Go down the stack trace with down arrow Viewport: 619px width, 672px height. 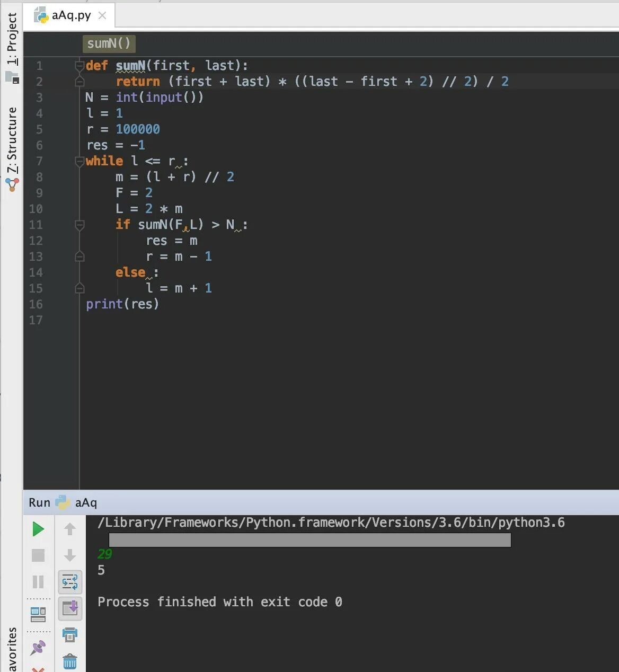pyautogui.click(x=70, y=555)
